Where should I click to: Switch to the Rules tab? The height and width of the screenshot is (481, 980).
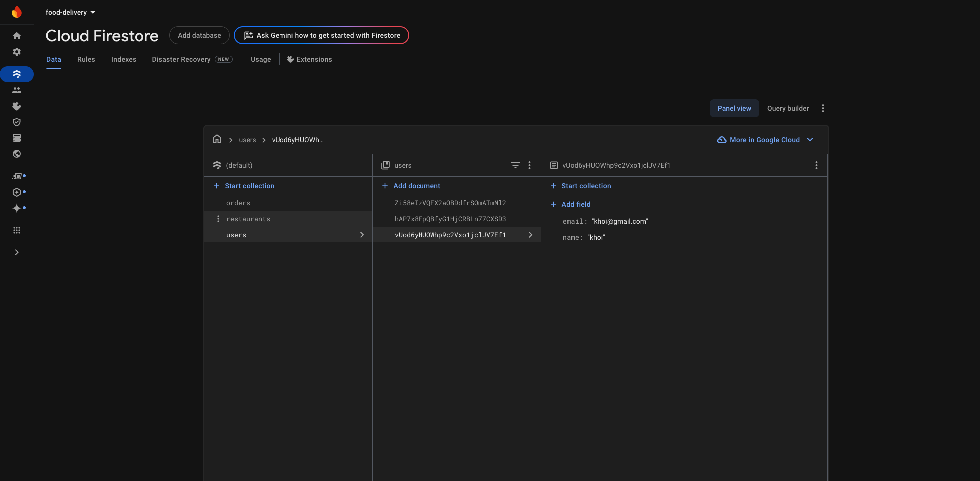point(86,59)
